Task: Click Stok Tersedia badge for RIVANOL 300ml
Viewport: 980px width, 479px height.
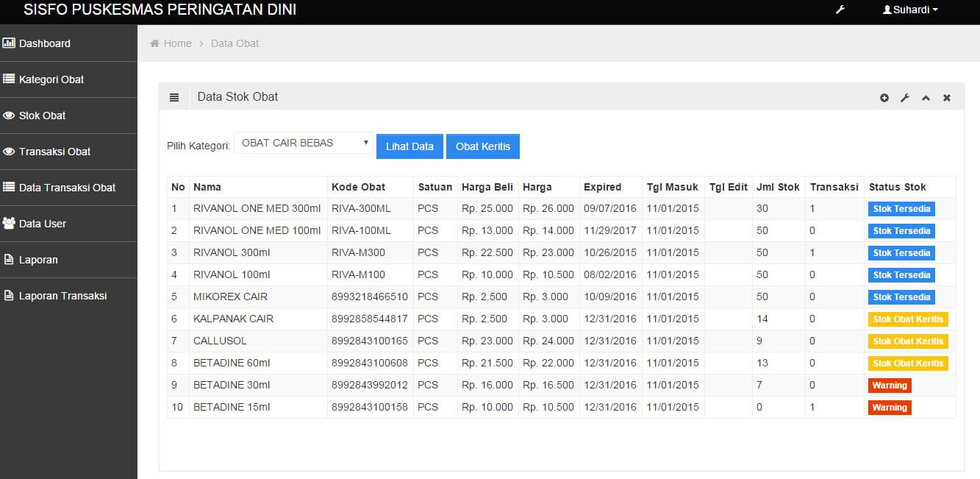Action: (902, 253)
